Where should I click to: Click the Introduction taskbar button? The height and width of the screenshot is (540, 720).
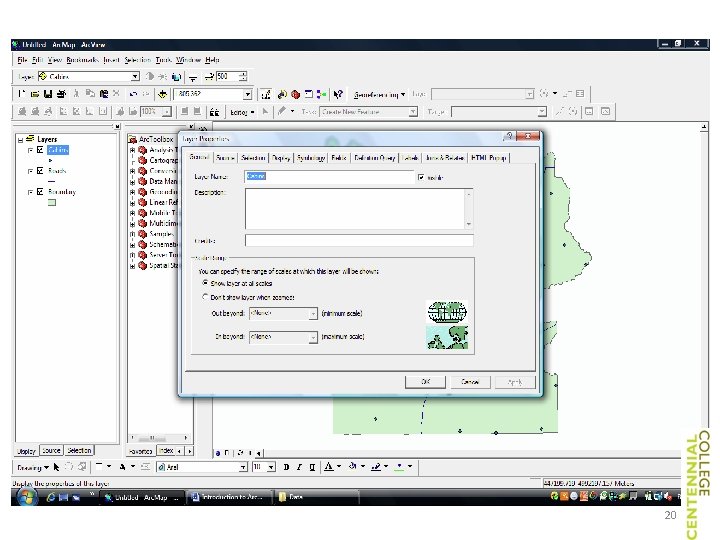pos(229,497)
